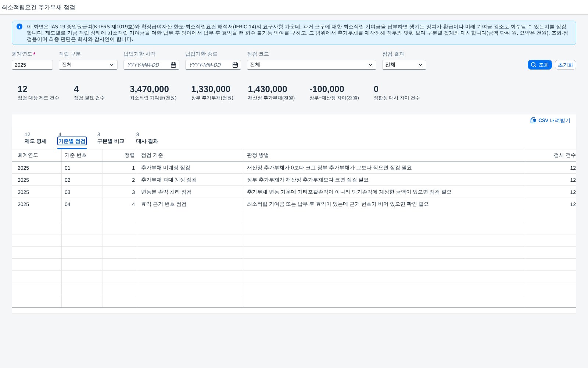Click the 정합성 대사 차이 건수 value 0
588x368 pixels.
pos(376,89)
